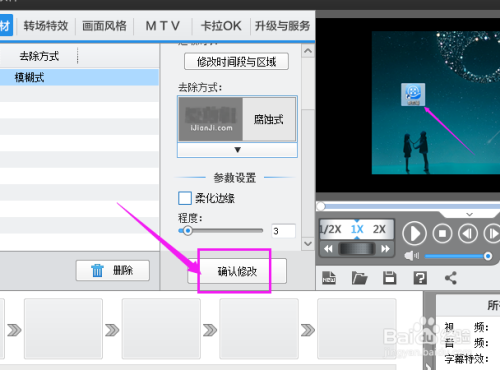Open a project with the folder icon
500x370 pixels.
tap(359, 278)
